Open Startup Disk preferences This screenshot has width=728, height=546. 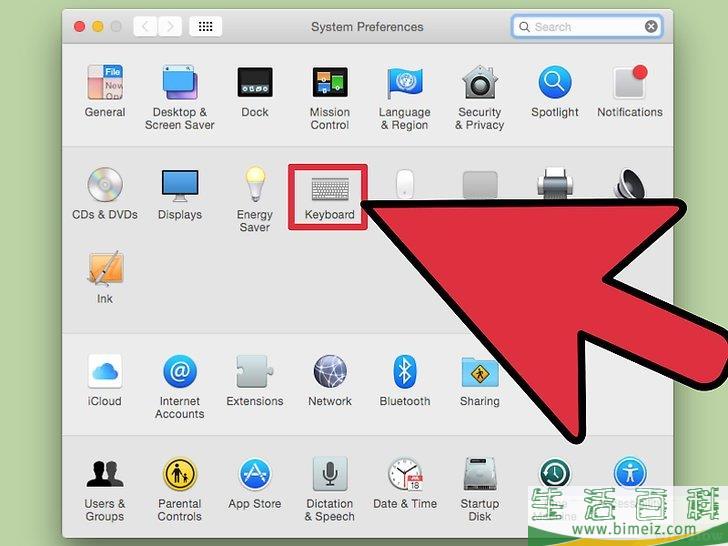(x=480, y=490)
